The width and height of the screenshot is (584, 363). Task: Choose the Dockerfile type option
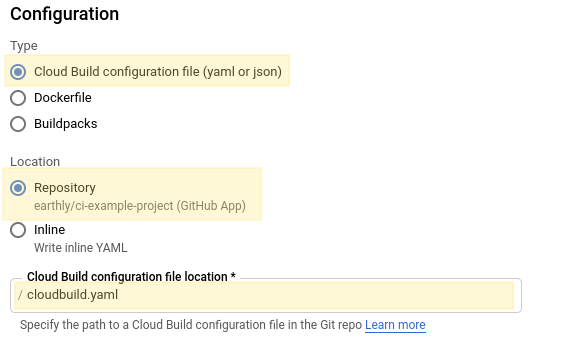coord(18,98)
